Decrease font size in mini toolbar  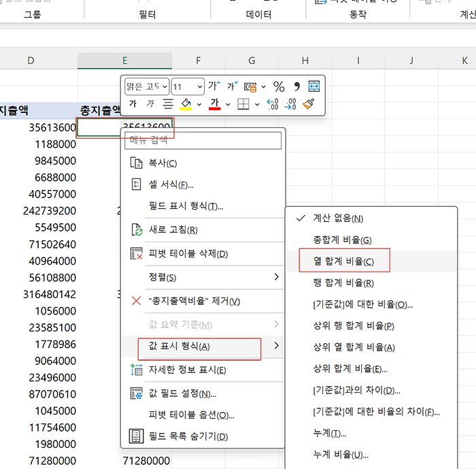tap(233, 86)
